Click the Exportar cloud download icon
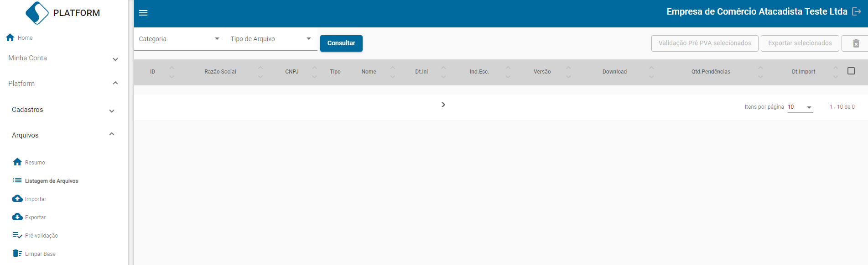The image size is (868, 265). 17,217
